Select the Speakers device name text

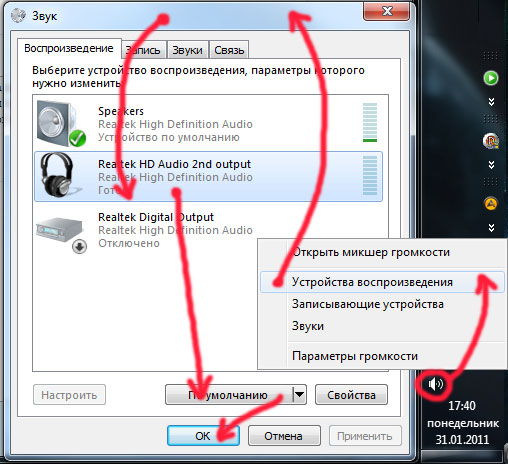(121, 111)
